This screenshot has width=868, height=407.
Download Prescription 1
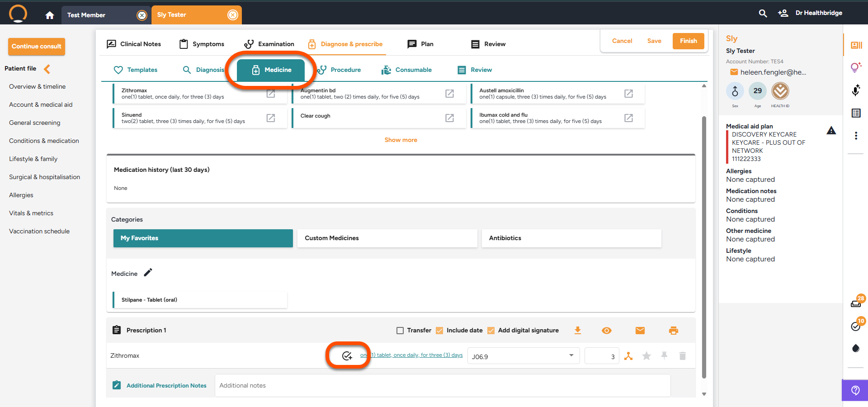click(x=578, y=331)
